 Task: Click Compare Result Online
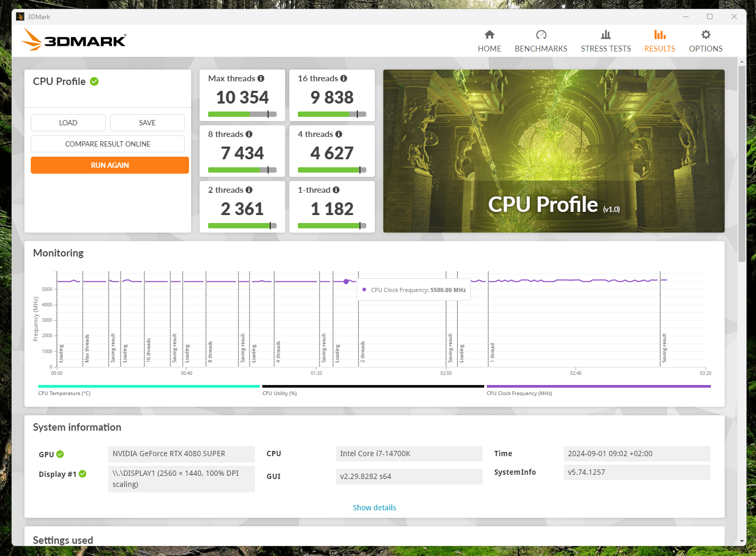108,144
